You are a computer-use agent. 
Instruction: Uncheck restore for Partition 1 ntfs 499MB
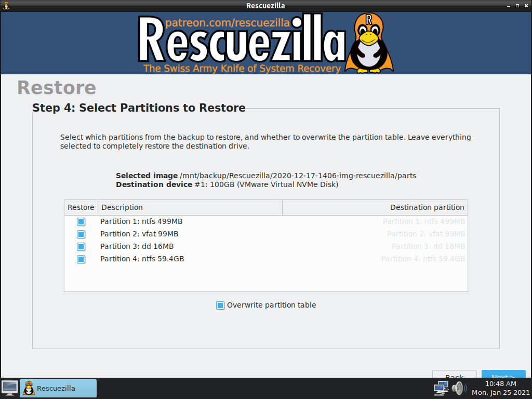tap(81, 221)
